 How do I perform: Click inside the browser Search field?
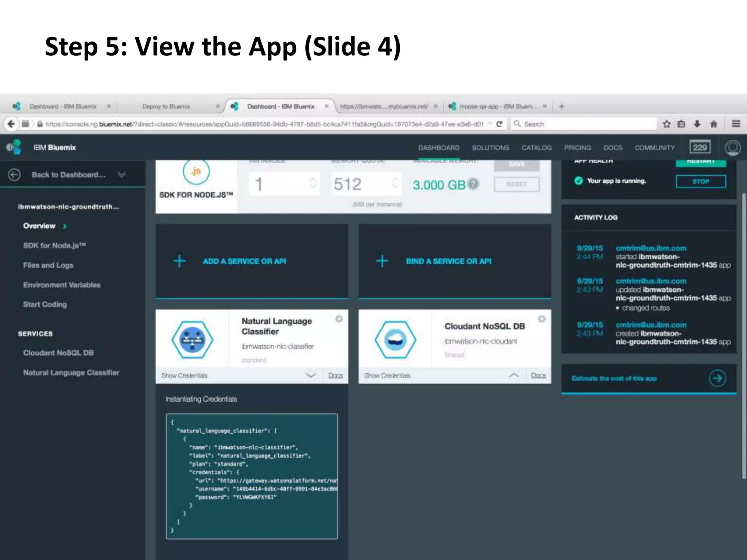(x=584, y=124)
